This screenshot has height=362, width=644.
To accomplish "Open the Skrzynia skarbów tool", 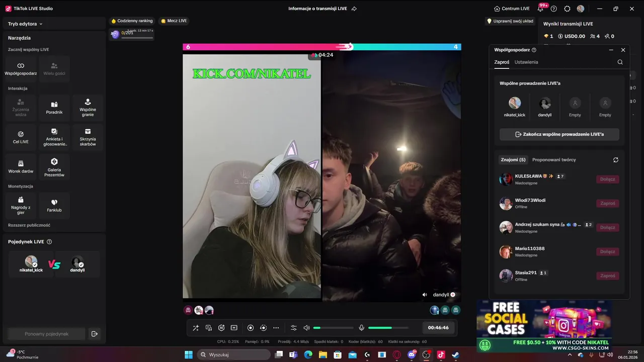I will coord(88,137).
